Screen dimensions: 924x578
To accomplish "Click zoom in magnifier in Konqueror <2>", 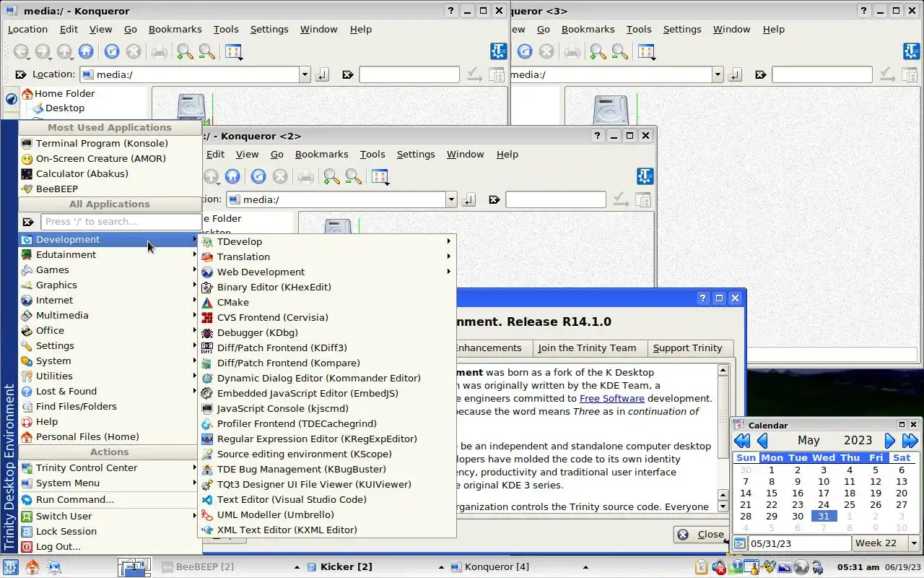I will (x=331, y=176).
